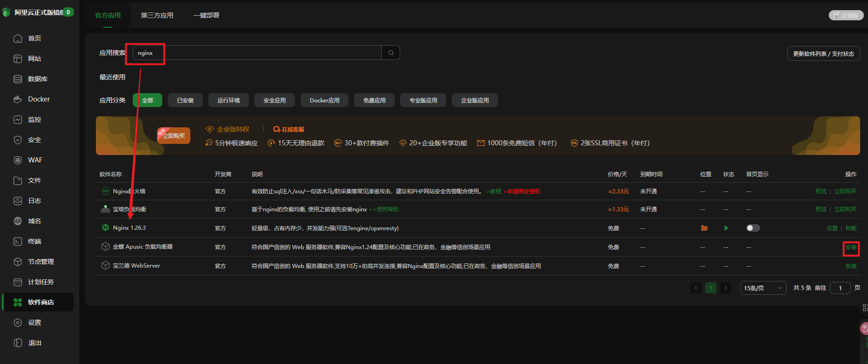Open Docker from the sidebar

(39, 99)
